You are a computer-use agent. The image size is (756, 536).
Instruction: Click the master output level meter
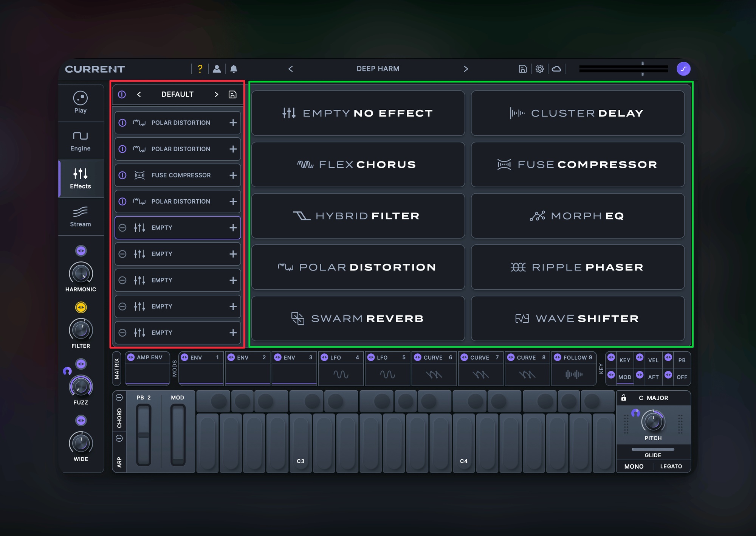click(x=624, y=69)
